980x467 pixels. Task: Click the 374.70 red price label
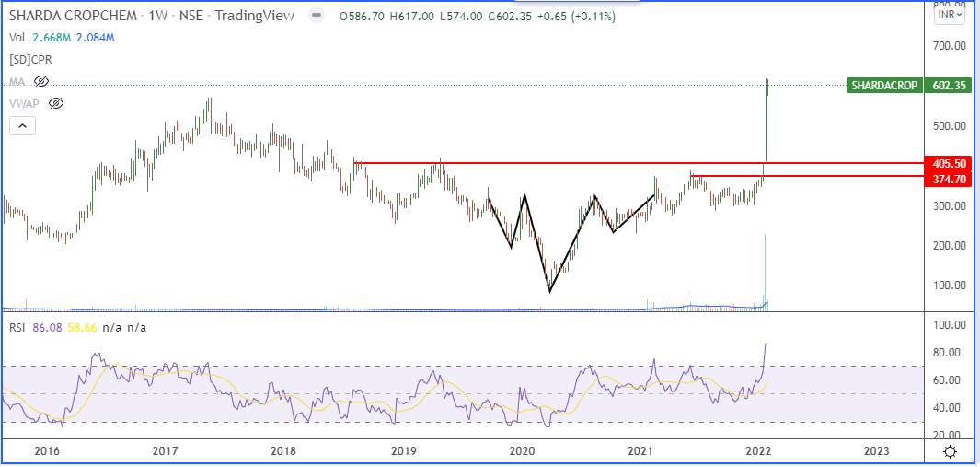[948, 180]
